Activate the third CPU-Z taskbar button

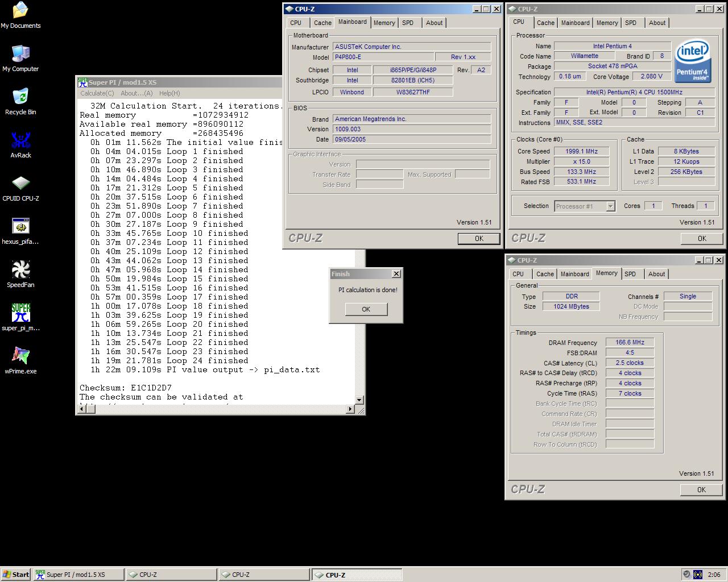pos(357,575)
